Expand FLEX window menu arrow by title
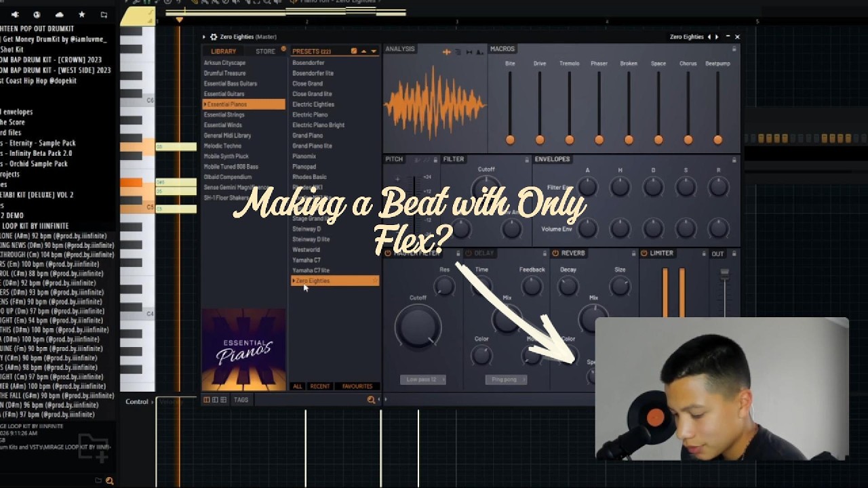The height and width of the screenshot is (488, 868). click(205, 37)
